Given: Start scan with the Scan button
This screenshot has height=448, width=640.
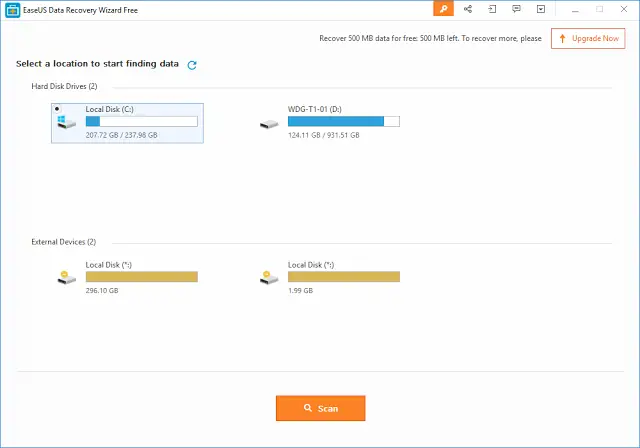Looking at the screenshot, I should [320, 408].
